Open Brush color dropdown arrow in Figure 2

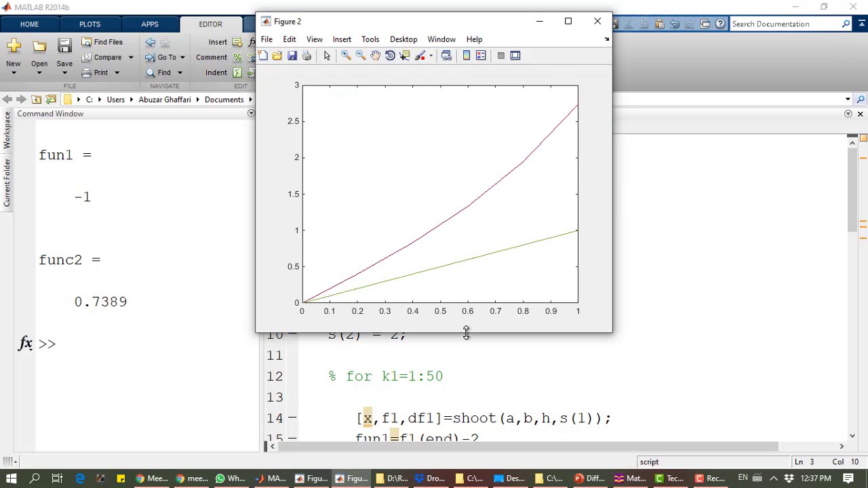[x=431, y=56]
